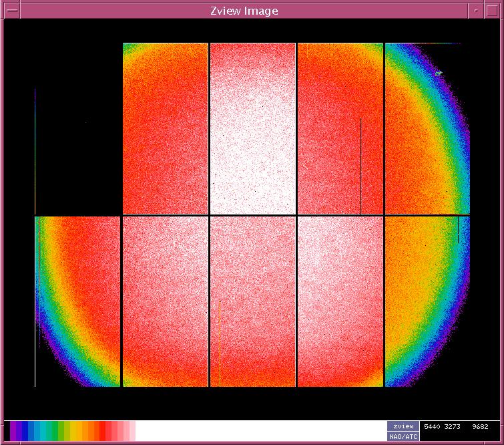The image size is (504, 445).
Task: Select the pixel value readout 9682
Action: pyautogui.click(x=479, y=426)
